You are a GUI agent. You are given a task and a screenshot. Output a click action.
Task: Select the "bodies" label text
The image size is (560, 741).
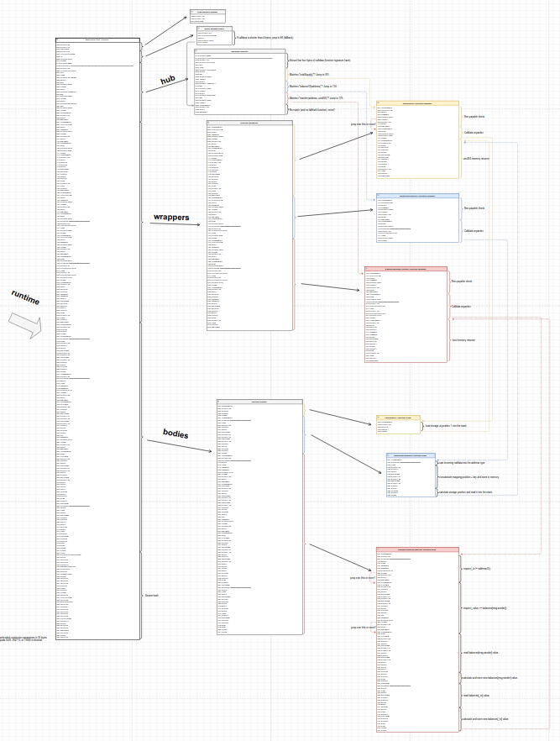(175, 434)
